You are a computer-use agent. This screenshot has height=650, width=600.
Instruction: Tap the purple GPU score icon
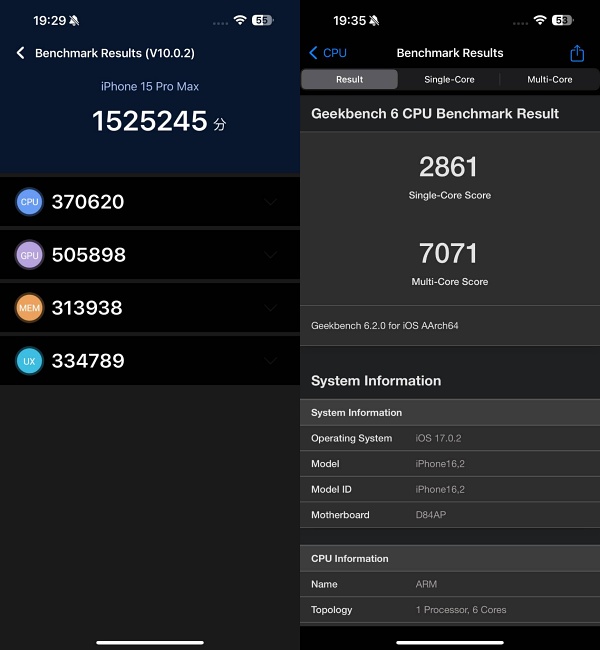29,255
